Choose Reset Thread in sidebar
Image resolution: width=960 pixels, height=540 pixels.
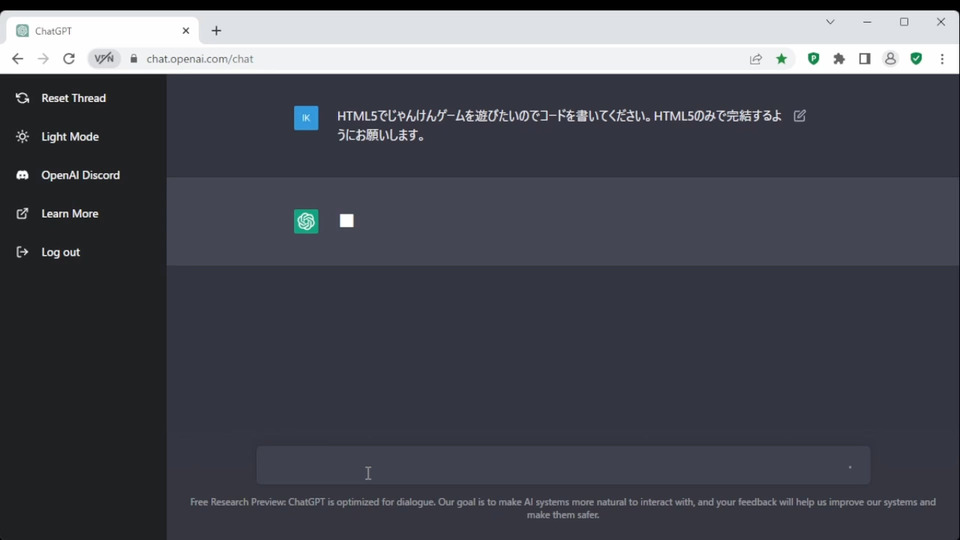[73, 98]
